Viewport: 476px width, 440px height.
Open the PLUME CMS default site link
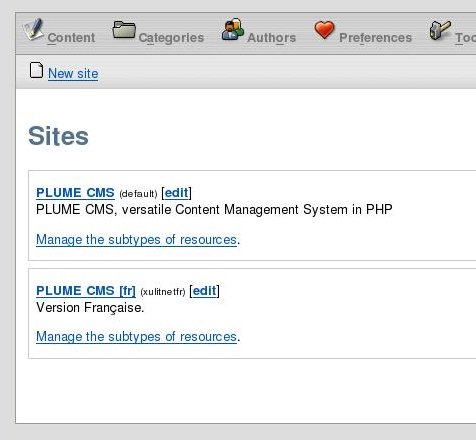click(75, 193)
